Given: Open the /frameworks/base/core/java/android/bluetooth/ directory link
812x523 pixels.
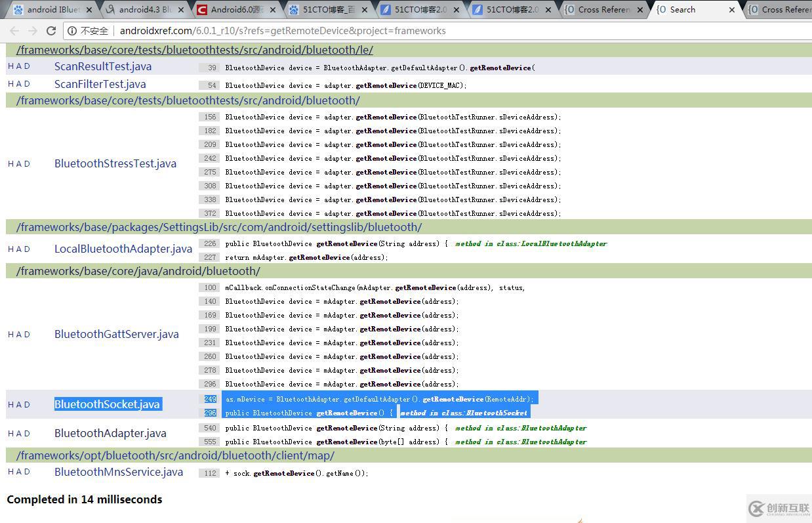Looking at the screenshot, I should pyautogui.click(x=138, y=271).
